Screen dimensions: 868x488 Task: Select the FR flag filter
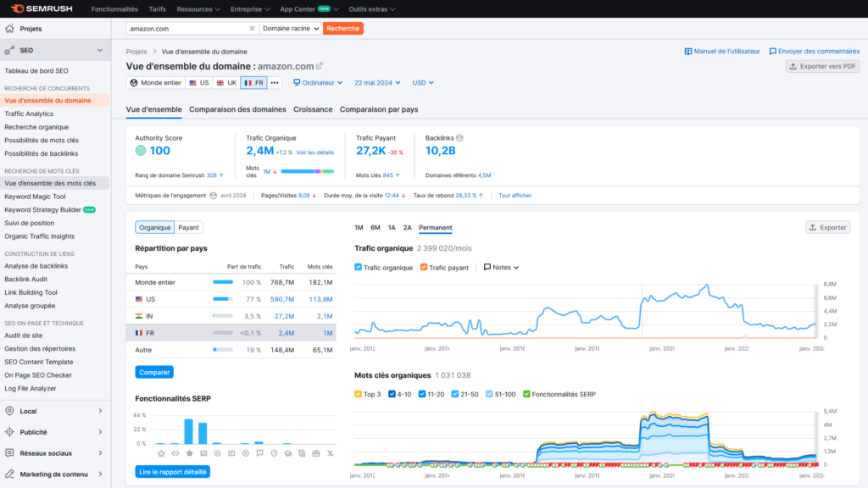[x=254, y=82]
